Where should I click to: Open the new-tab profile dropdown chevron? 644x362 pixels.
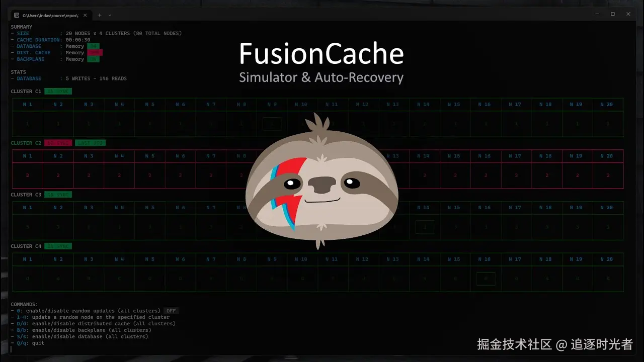tap(110, 15)
